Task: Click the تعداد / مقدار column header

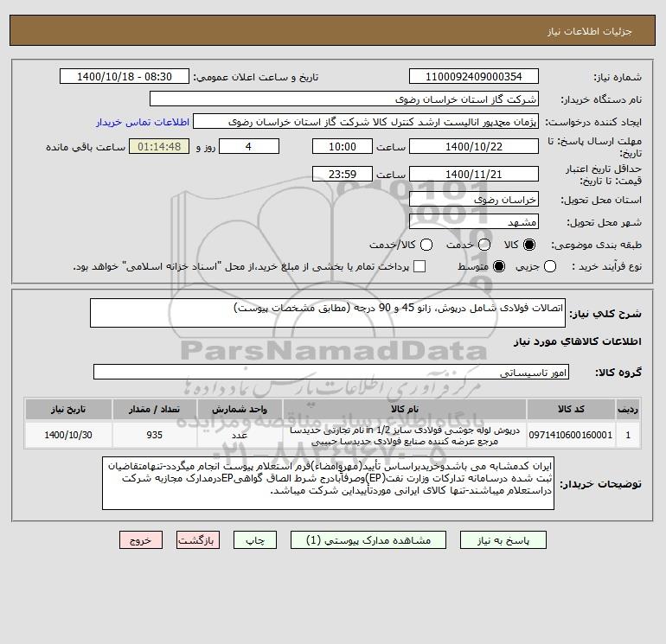Action: (154, 409)
